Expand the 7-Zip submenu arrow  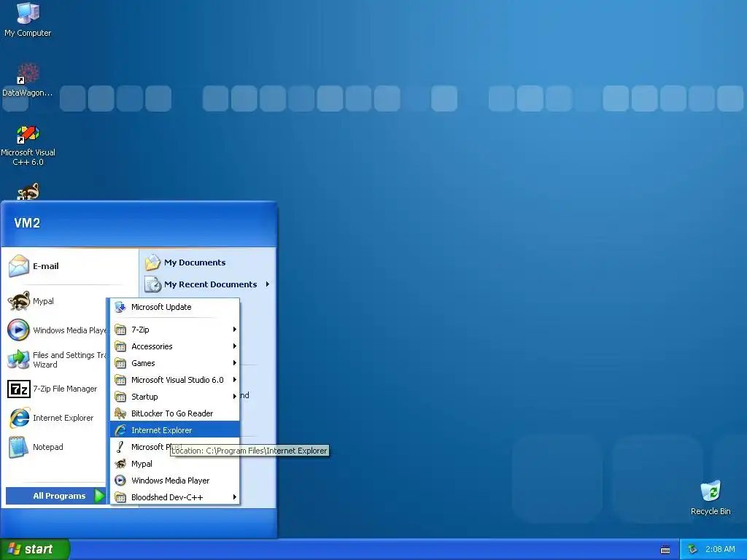click(234, 330)
